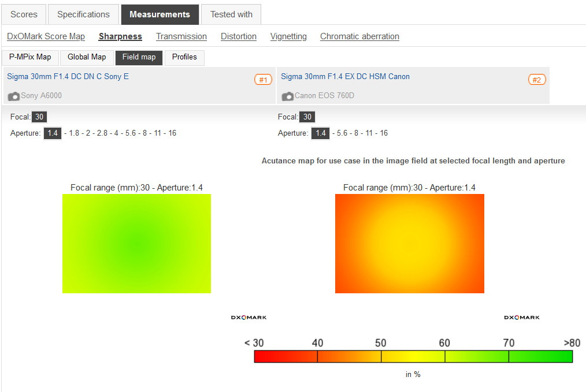Click the 'Acutance map for use case' heading
This screenshot has height=392, width=586.
413,161
